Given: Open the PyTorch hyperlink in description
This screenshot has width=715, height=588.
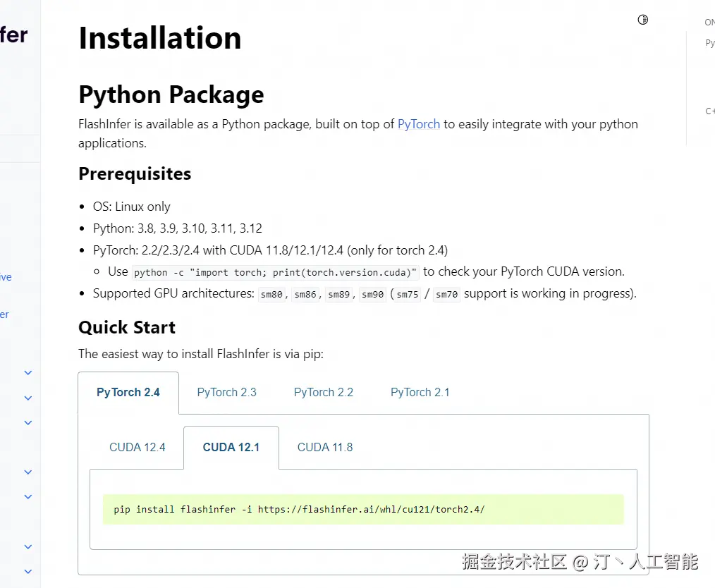Looking at the screenshot, I should point(419,124).
